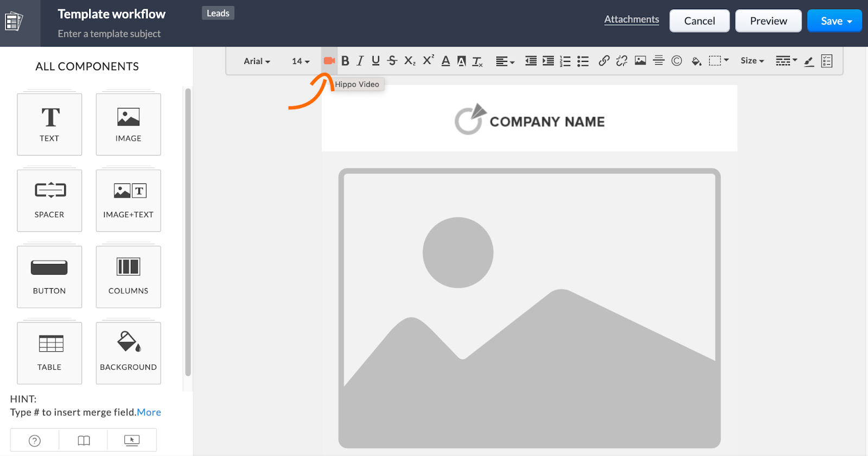This screenshot has height=456, width=868.
Task: Select the Text component
Action: pos(49,124)
